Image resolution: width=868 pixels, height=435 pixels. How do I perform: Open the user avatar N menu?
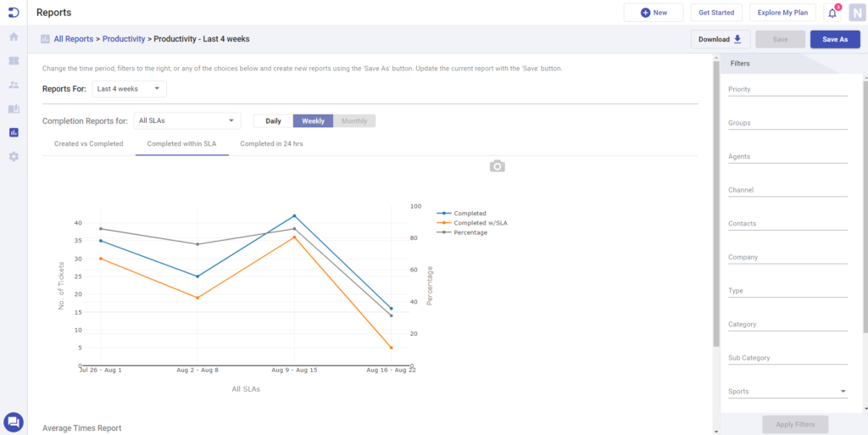click(x=857, y=13)
